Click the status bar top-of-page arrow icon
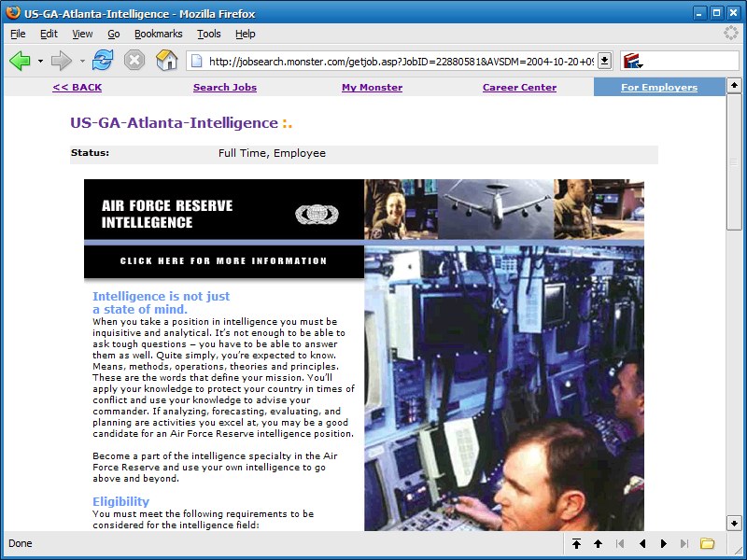 [x=576, y=543]
